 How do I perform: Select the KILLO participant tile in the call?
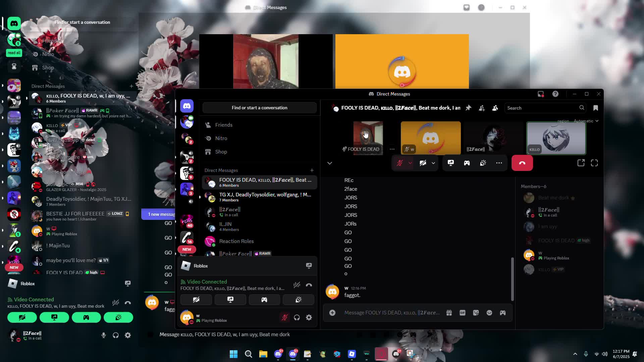555,138
